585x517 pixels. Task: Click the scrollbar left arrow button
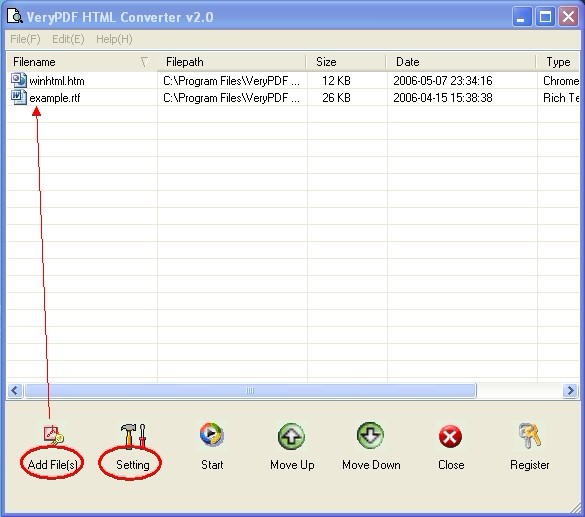coord(15,391)
